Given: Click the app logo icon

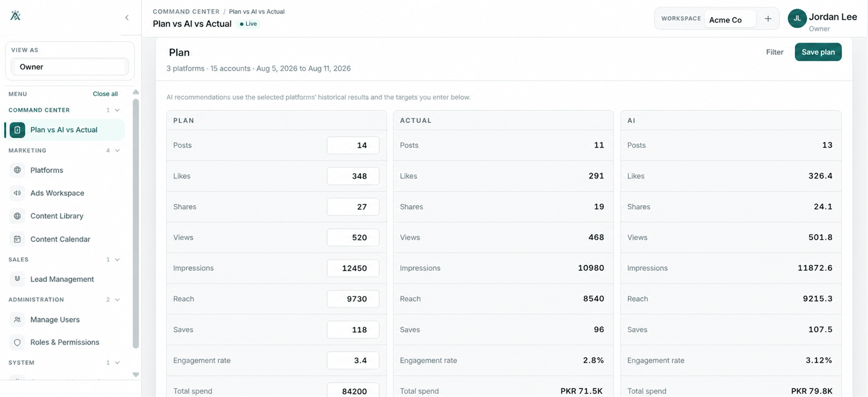Looking at the screenshot, I should (16, 15).
